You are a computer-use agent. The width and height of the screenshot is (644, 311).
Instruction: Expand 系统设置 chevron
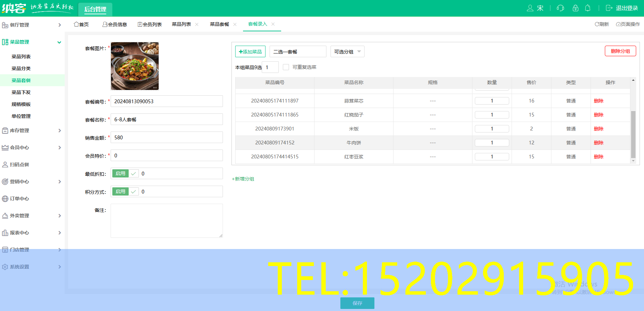pyautogui.click(x=60, y=267)
